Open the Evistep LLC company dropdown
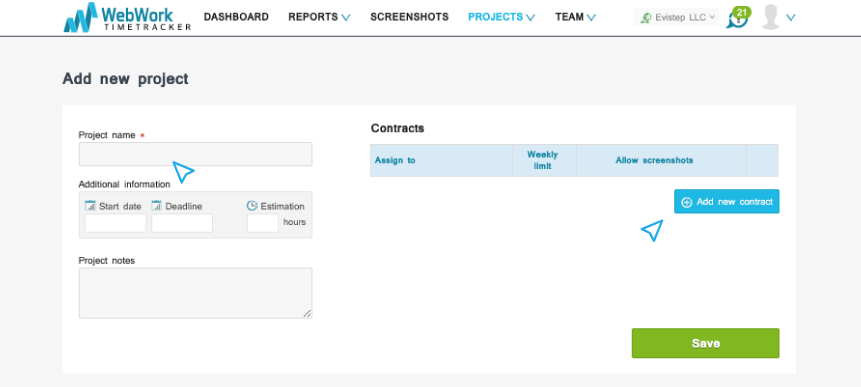Image resolution: width=861 pixels, height=387 pixels. [x=676, y=17]
